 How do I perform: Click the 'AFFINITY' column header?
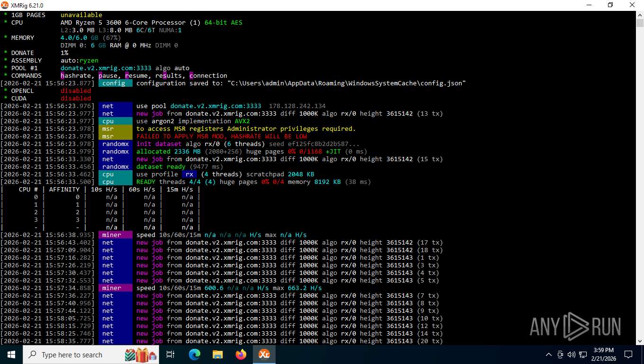point(64,189)
